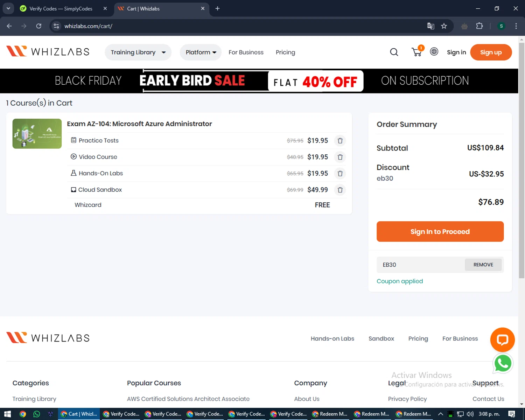Screen dimensions: 525x420
Task: Delete Hands-On Labs from cart
Action: point(340,174)
